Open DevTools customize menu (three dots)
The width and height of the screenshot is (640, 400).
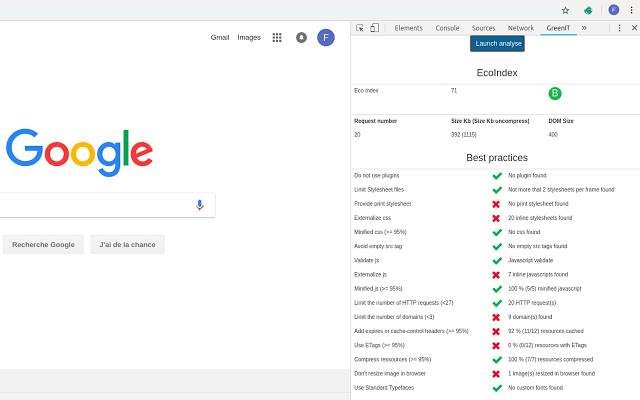pos(619,28)
